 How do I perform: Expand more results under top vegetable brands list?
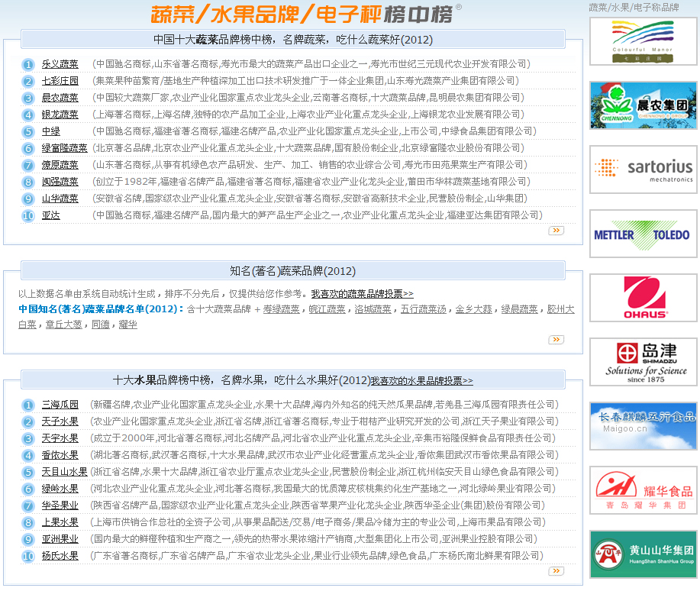(x=556, y=230)
